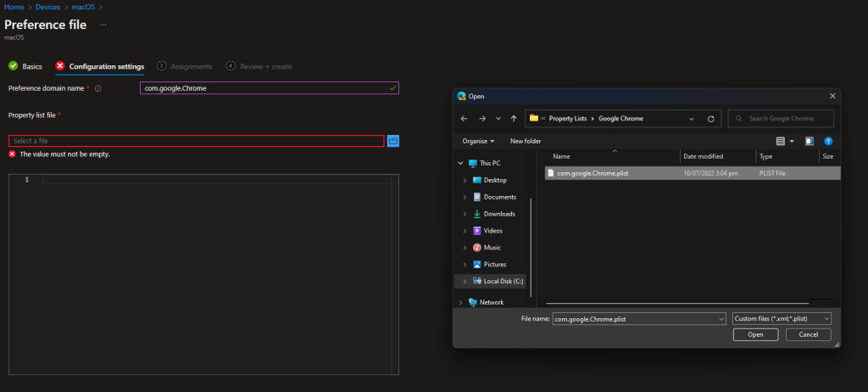Image resolution: width=868 pixels, height=392 pixels.
Task: Click the horizontal scrollbar in file list
Action: (x=677, y=303)
